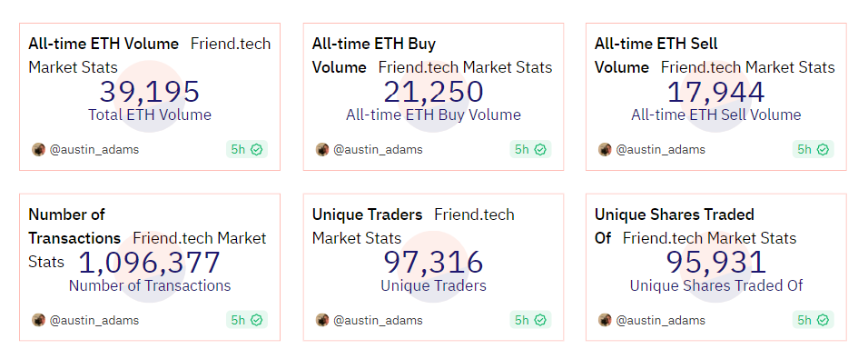This screenshot has height=359, width=868.
Task: Click avatar icon in All-time ETH Volume card
Action: point(38,150)
